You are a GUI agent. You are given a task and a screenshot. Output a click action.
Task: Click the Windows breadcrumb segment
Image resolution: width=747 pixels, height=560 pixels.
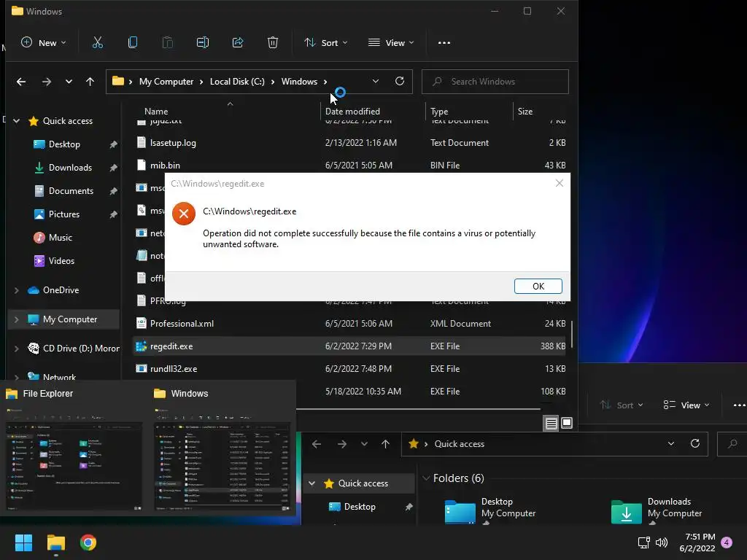coord(299,82)
